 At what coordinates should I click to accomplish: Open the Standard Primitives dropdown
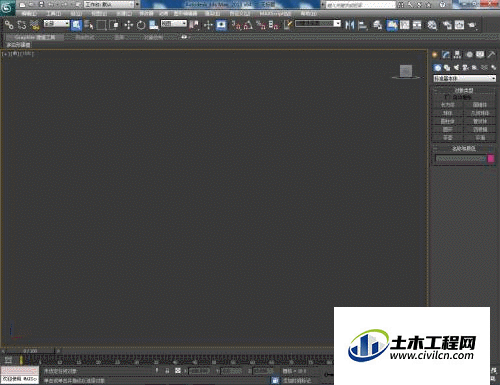click(464, 79)
